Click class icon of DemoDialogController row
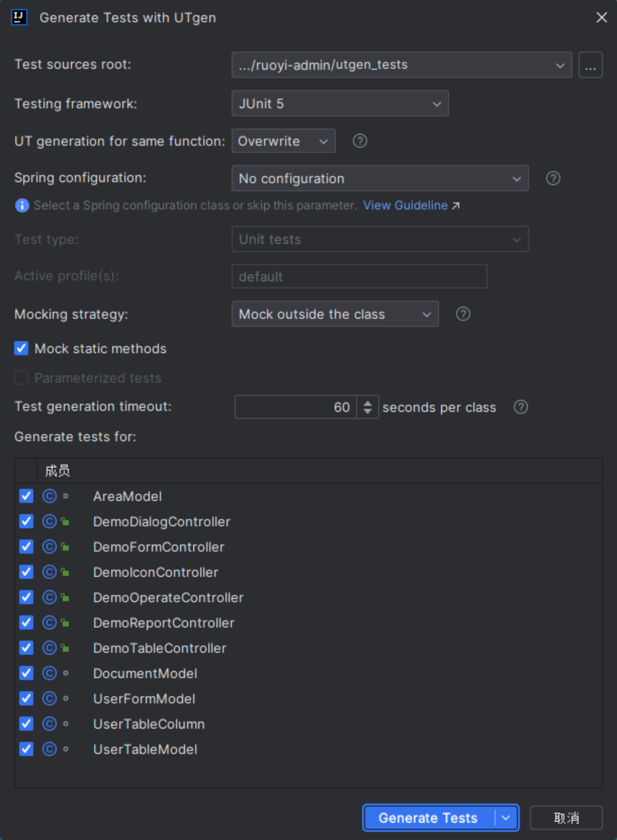 click(49, 521)
